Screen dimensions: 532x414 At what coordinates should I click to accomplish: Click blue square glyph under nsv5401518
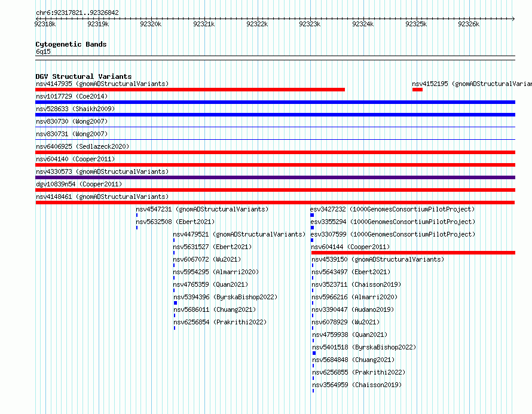pos(314,353)
